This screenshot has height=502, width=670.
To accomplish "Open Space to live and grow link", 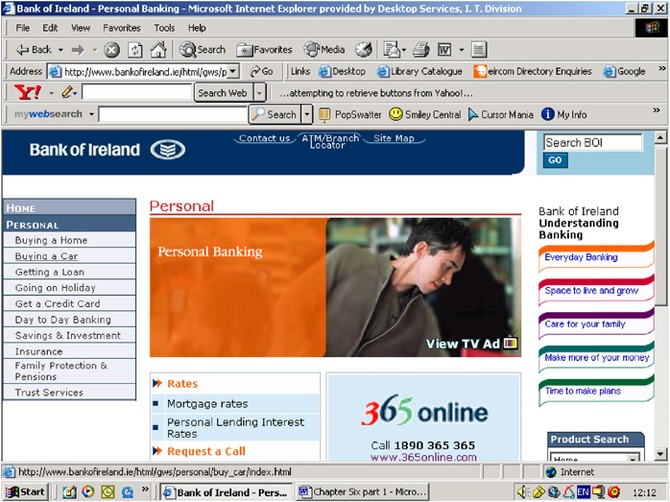I will click(592, 291).
